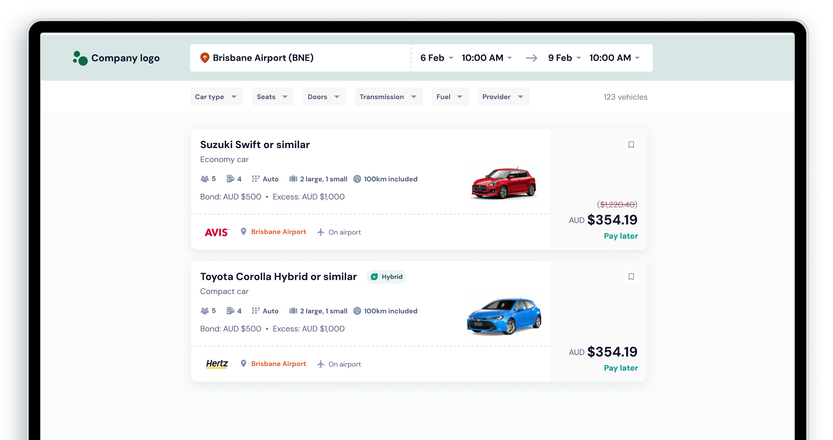
Task: Open the Provider filter dropdown
Action: point(503,97)
